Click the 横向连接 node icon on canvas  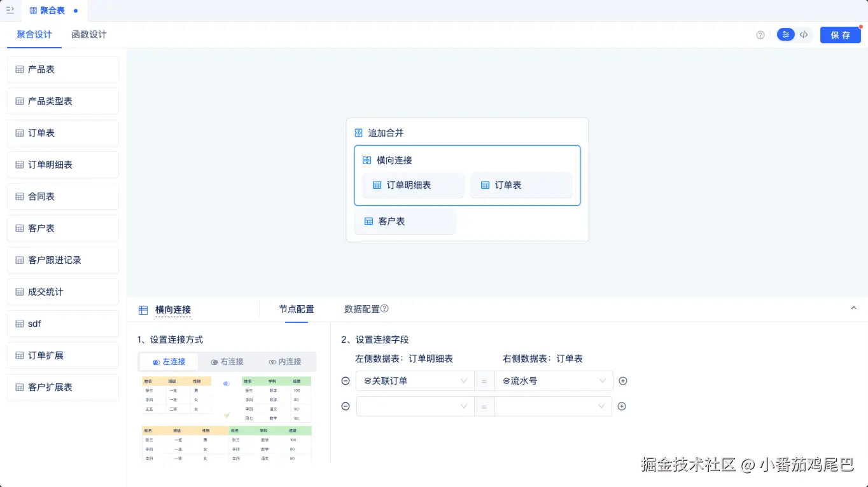pos(367,160)
